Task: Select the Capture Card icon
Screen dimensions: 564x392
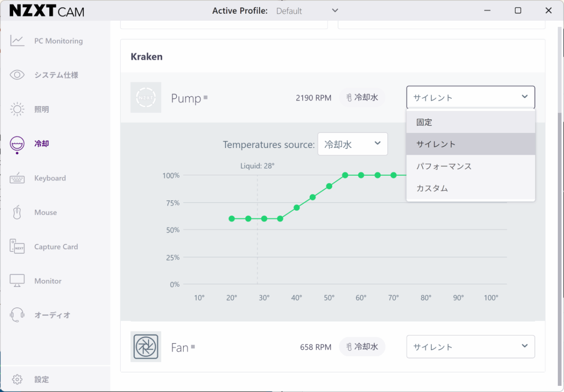Action: (17, 247)
